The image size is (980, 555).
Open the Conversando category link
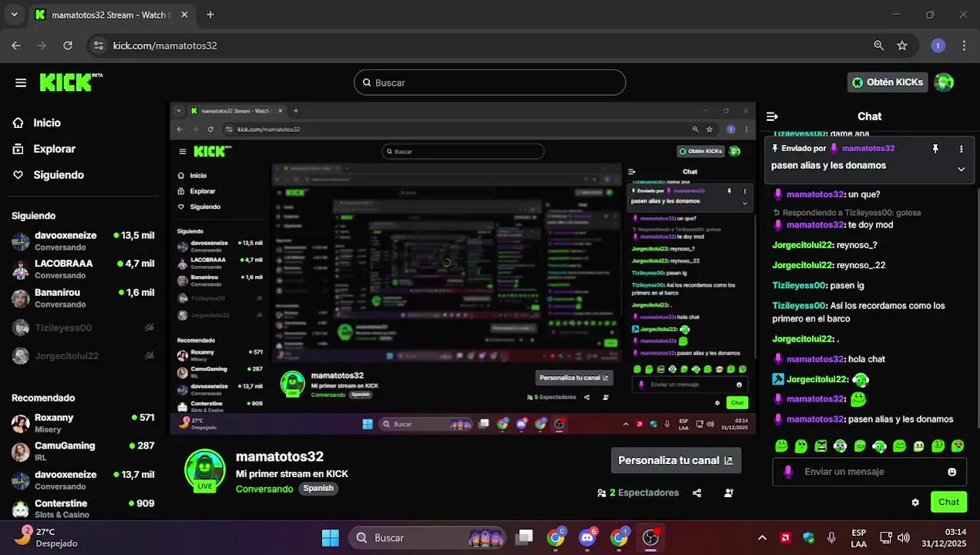(264, 489)
